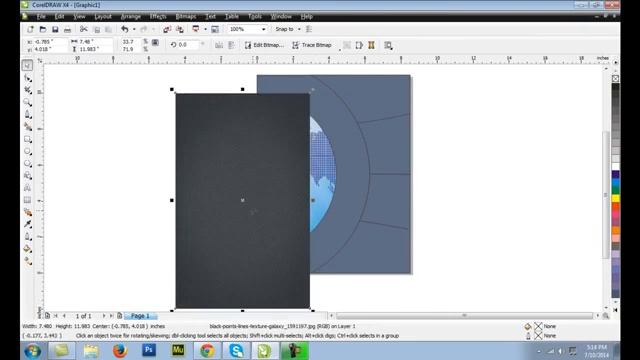The width and height of the screenshot is (640, 360).
Task: Click the Trace Bitmap button
Action: [312, 45]
